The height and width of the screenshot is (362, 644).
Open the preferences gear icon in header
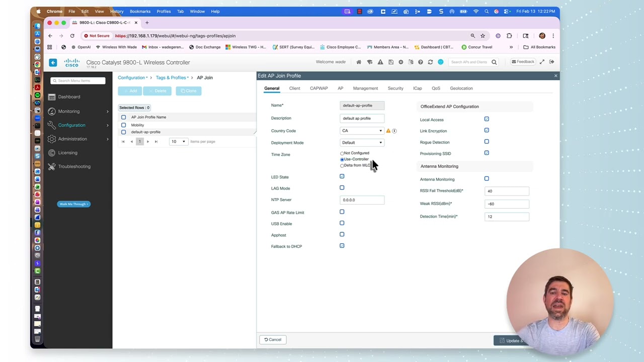pyautogui.click(x=401, y=62)
